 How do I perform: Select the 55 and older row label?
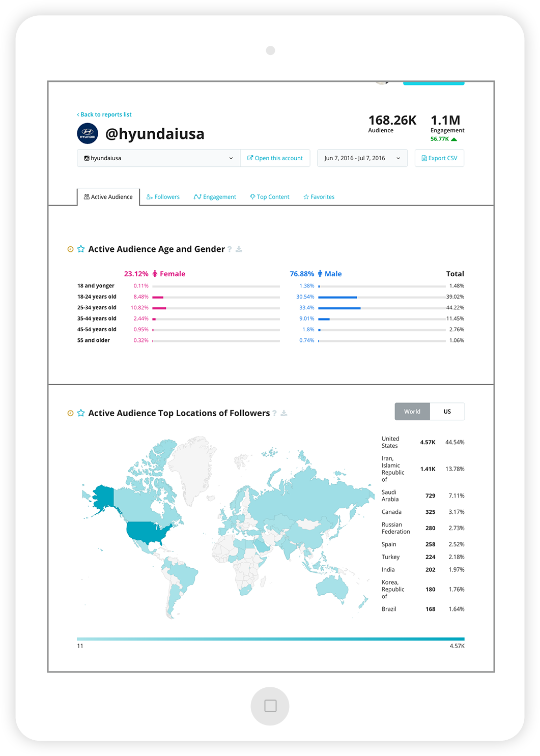[94, 340]
